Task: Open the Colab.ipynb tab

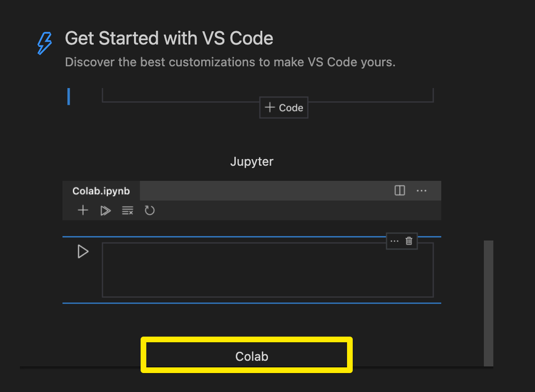Action: tap(101, 191)
